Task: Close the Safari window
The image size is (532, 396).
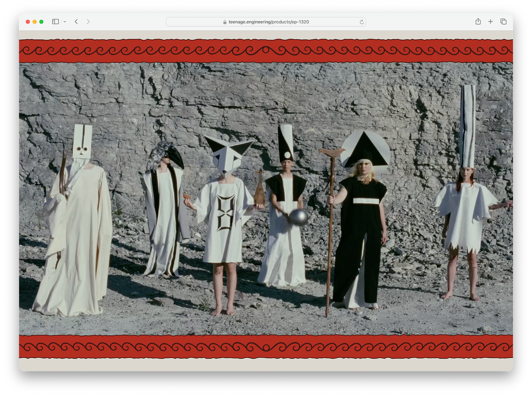Action: coord(28,22)
